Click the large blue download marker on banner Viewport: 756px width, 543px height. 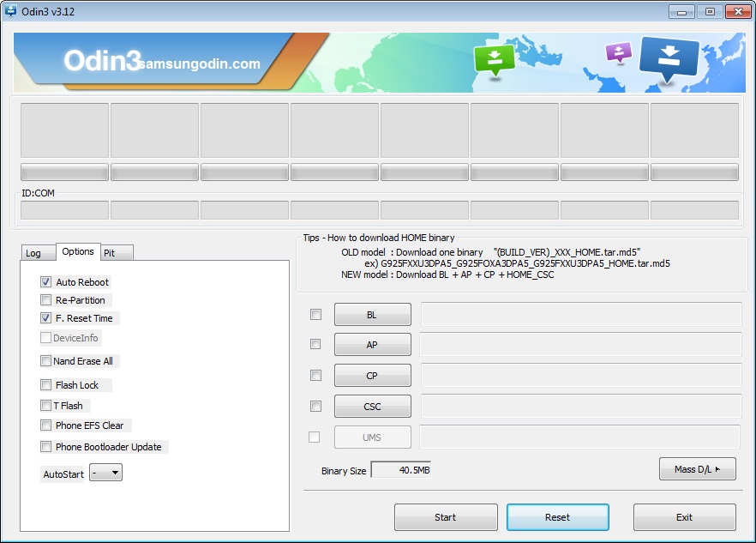click(669, 59)
